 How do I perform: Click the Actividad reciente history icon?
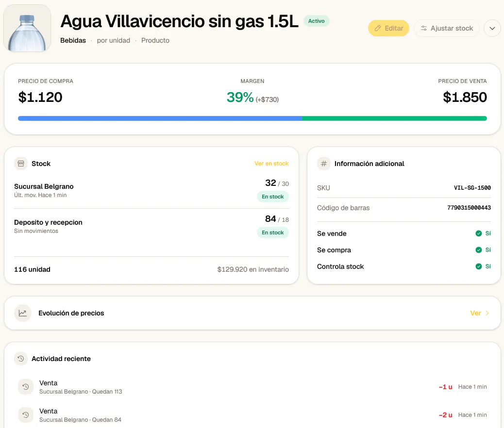point(21,359)
